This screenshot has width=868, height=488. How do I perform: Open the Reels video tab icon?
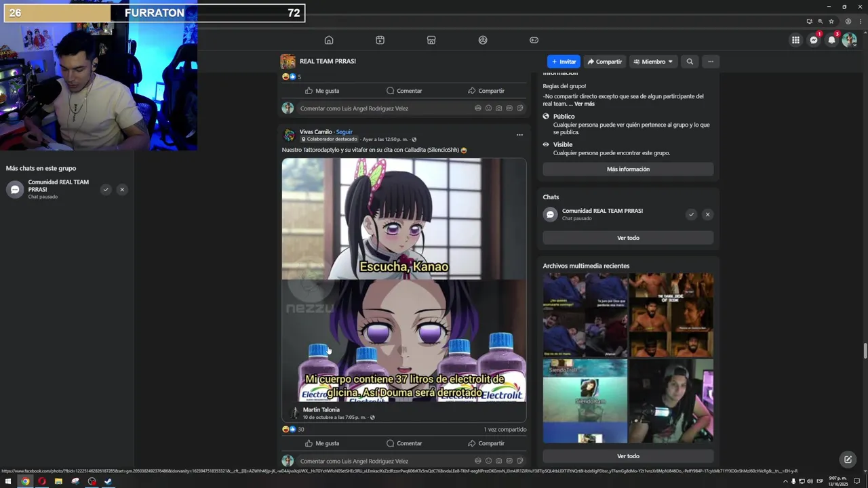380,40
